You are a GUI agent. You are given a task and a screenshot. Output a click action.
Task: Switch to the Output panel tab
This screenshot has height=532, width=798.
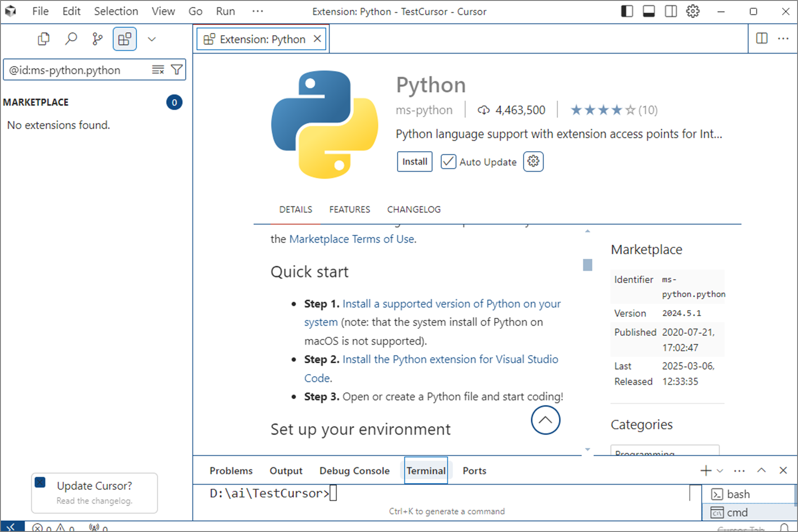point(286,471)
